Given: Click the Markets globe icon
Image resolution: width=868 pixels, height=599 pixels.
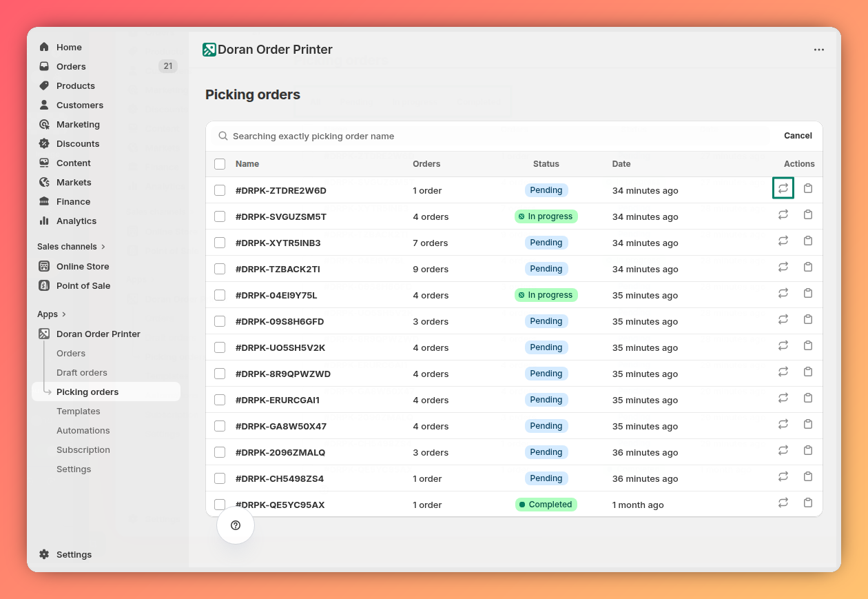Looking at the screenshot, I should [x=44, y=182].
